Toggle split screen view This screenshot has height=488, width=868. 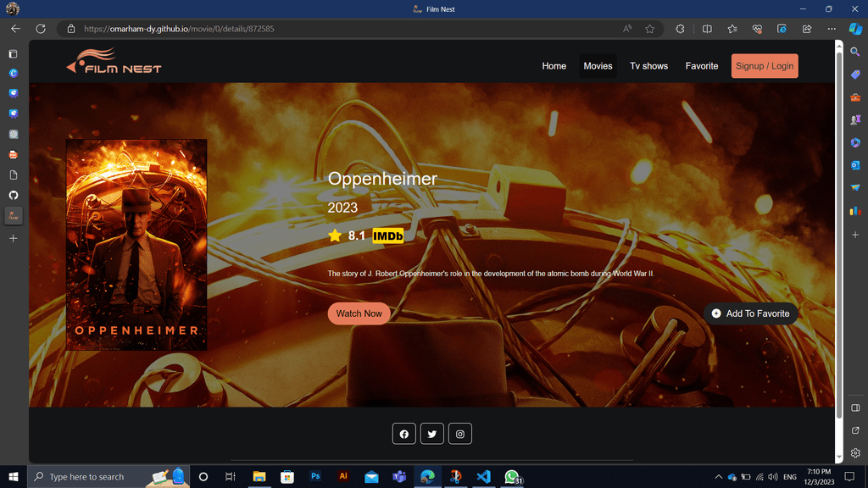707,29
